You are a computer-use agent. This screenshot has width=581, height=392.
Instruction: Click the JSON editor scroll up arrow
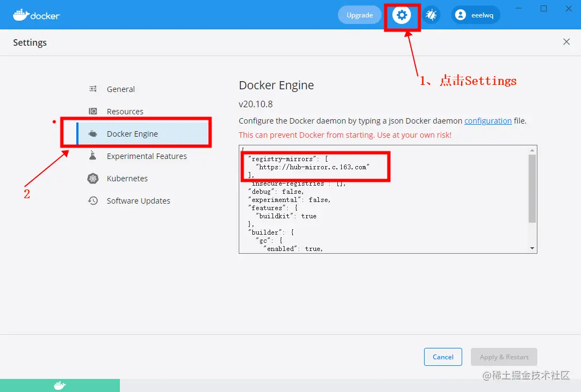(x=532, y=150)
